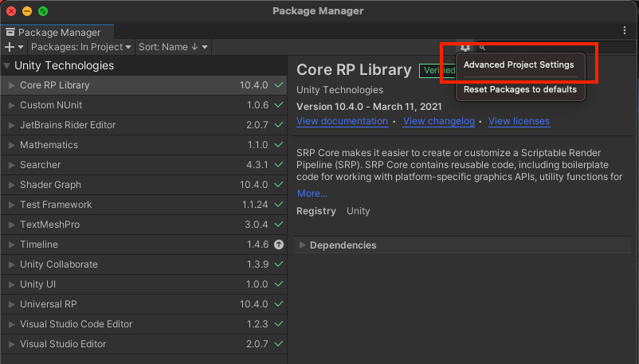Click the installed checkmark beside Core RP Library
639x364 pixels.
click(279, 84)
